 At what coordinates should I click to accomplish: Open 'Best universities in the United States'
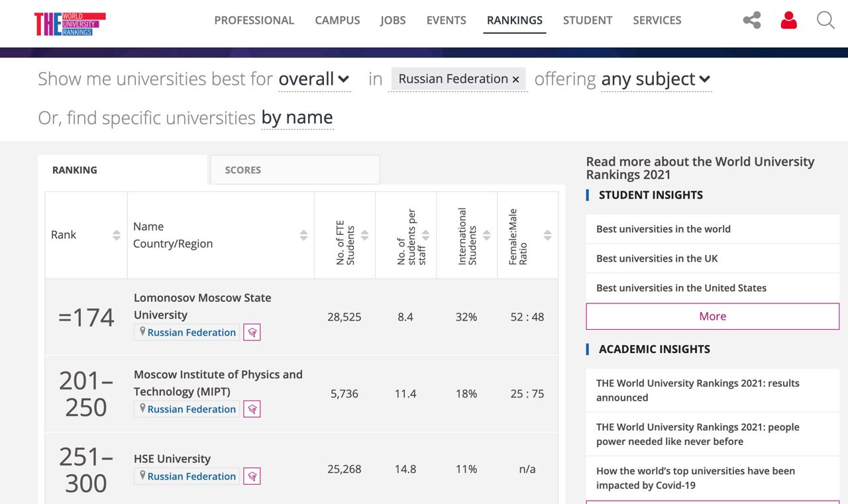coord(712,288)
